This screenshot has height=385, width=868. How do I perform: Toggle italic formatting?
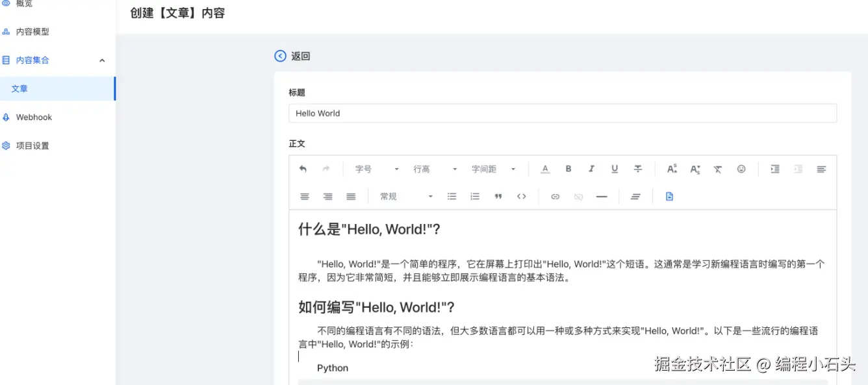(591, 169)
